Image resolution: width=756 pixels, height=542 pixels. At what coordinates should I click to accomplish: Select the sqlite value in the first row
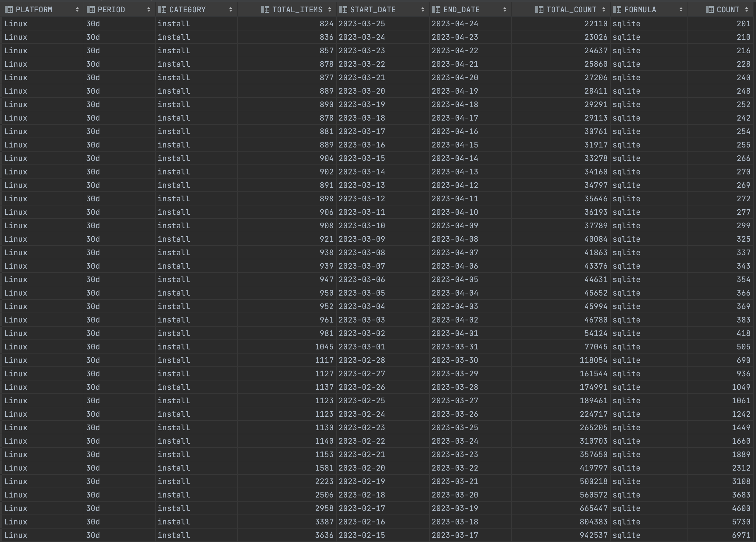coord(627,24)
